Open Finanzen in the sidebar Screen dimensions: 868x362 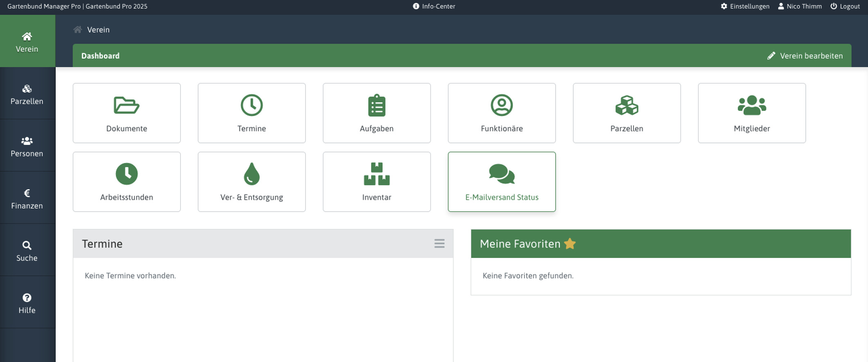[x=27, y=199]
